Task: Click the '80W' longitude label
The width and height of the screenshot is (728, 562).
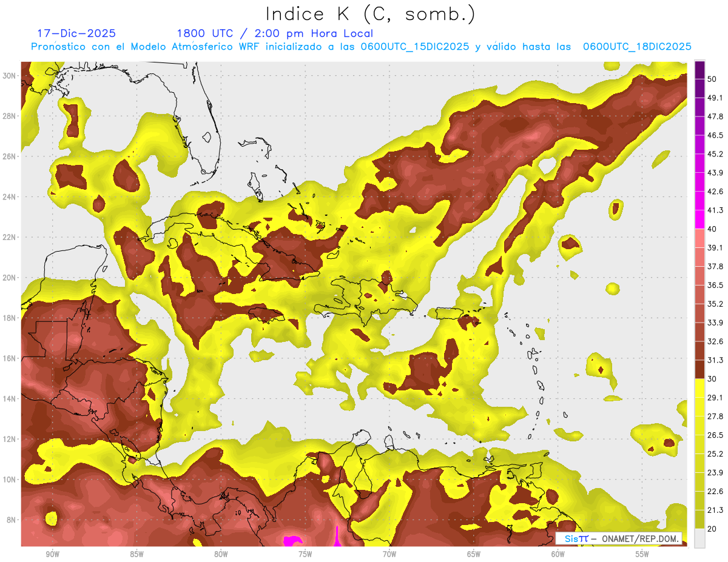Action: click(221, 554)
